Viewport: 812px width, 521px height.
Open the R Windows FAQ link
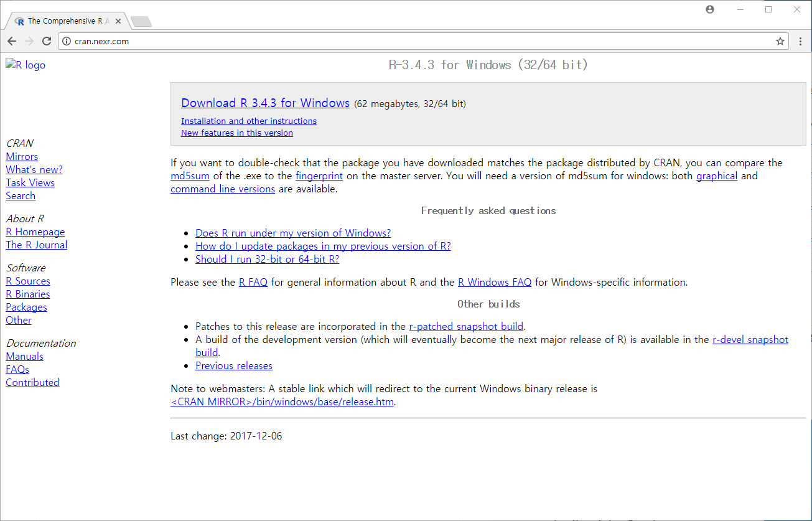tap(495, 283)
